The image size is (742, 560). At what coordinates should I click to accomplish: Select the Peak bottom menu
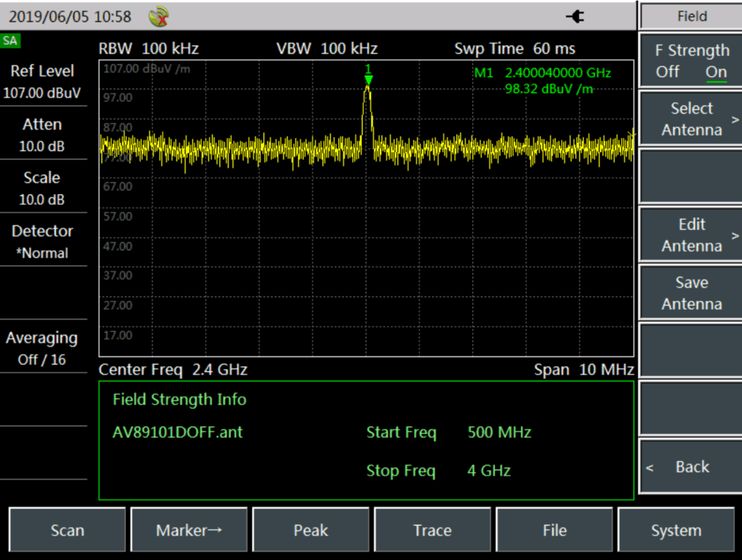point(311,530)
